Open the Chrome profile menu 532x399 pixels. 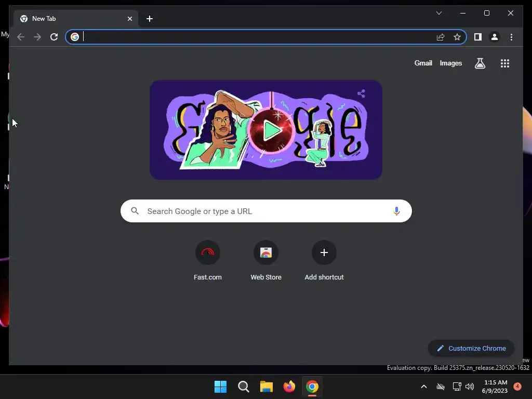tap(495, 37)
